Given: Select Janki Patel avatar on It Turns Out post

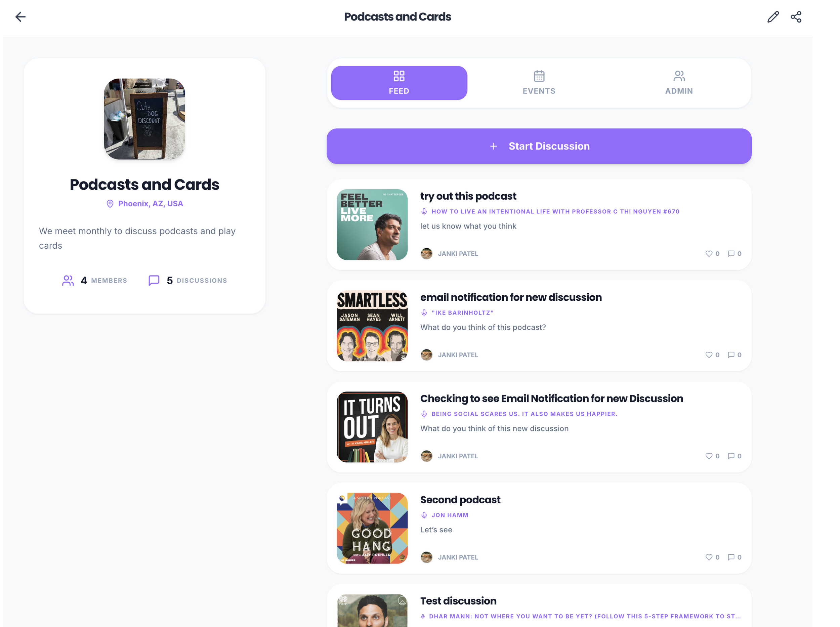Looking at the screenshot, I should [x=427, y=456].
